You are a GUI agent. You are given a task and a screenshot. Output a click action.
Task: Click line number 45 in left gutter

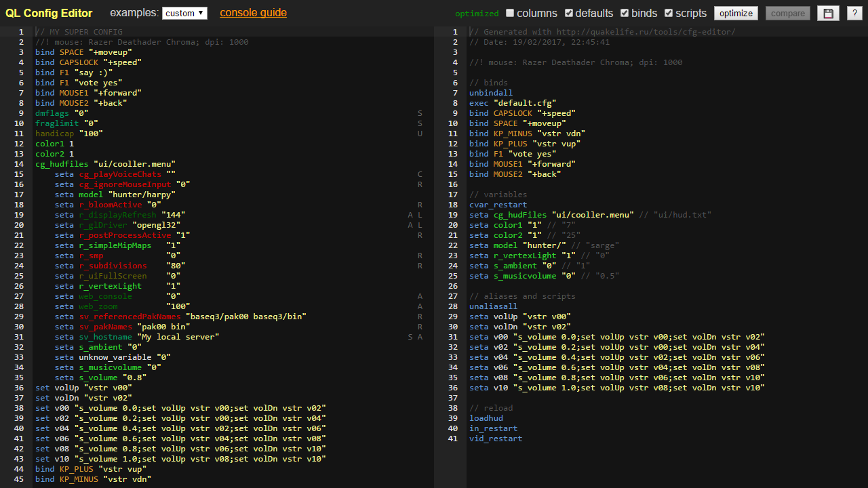tap(19, 479)
